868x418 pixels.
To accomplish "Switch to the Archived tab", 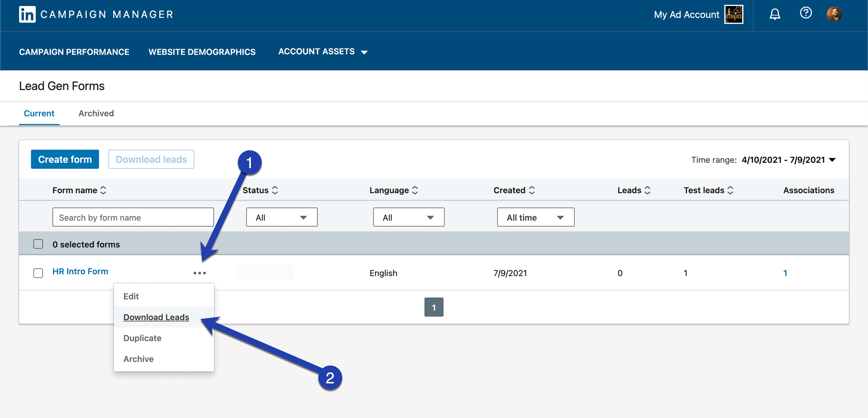I will point(96,113).
